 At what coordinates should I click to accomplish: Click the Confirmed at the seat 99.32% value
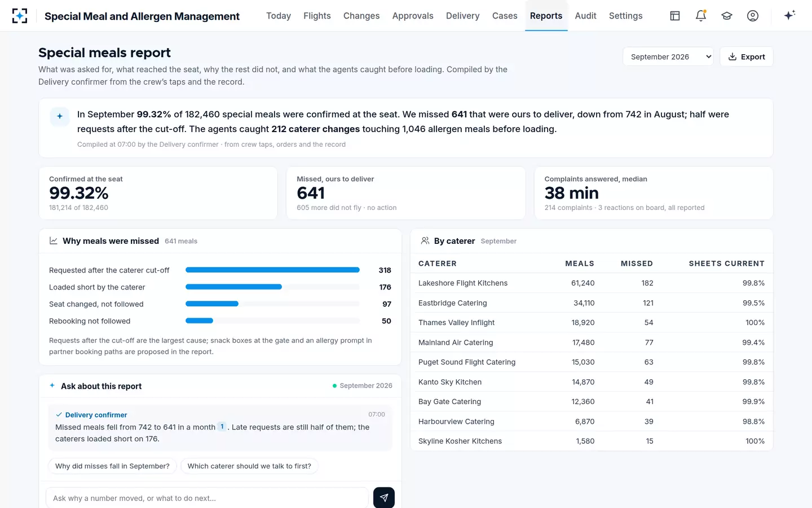(79, 193)
